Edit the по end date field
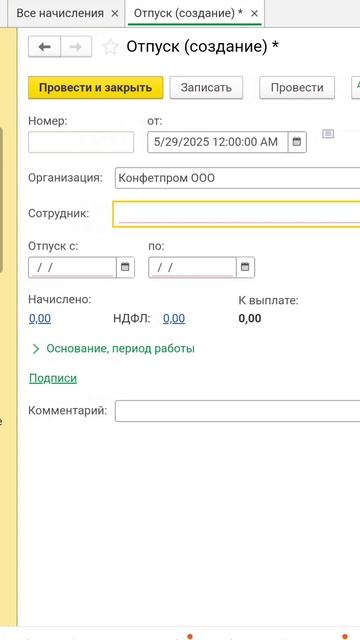360x640 pixels. 192,267
